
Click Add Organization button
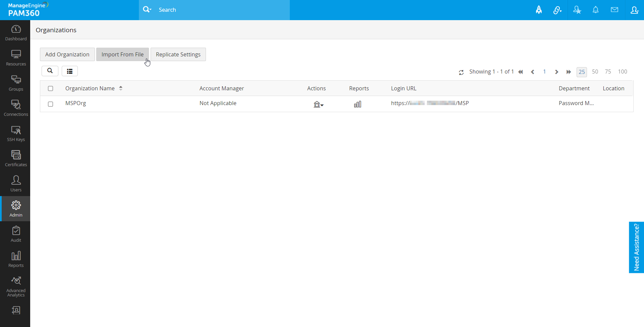(67, 54)
